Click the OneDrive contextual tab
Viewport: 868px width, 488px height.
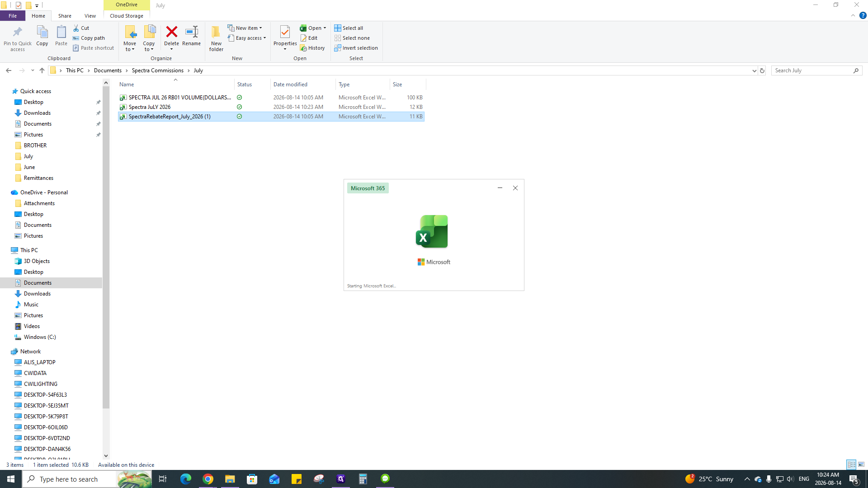[127, 5]
